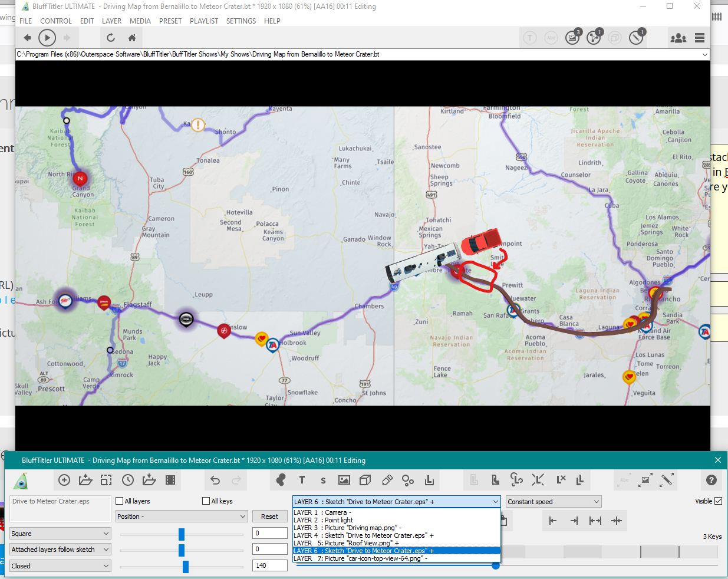Collapse the LAYER 6 layer selector dropdown

pyautogui.click(x=495, y=502)
